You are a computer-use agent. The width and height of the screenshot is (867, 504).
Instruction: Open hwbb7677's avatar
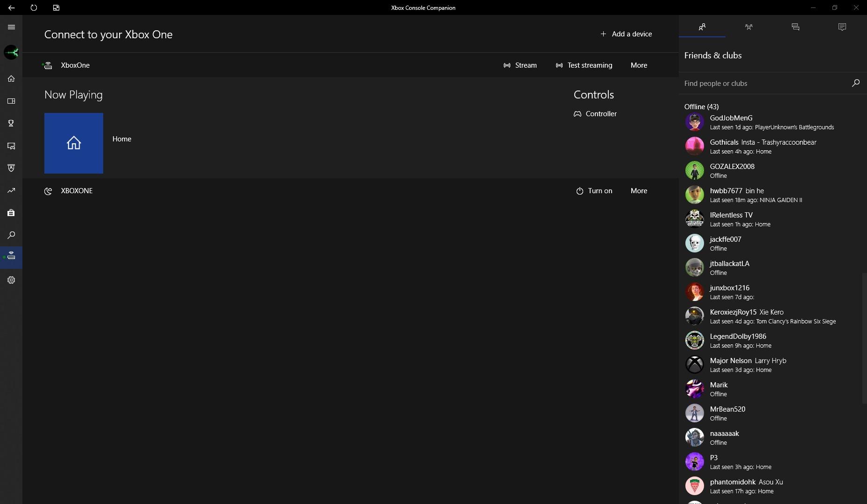point(694,195)
